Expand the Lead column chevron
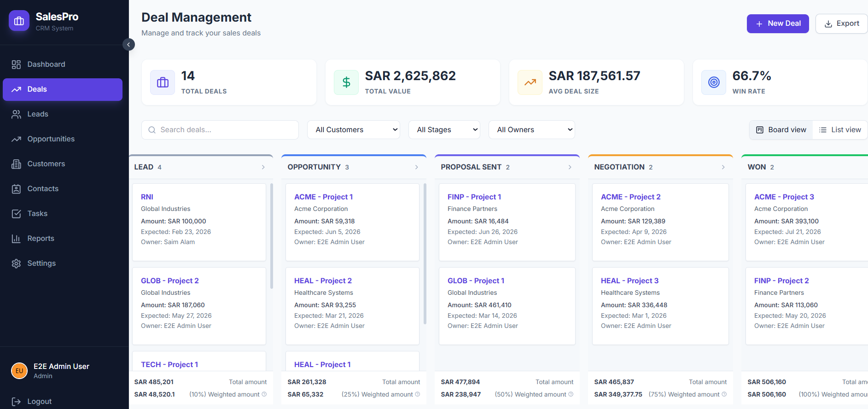The width and height of the screenshot is (868, 409). pos(263,167)
